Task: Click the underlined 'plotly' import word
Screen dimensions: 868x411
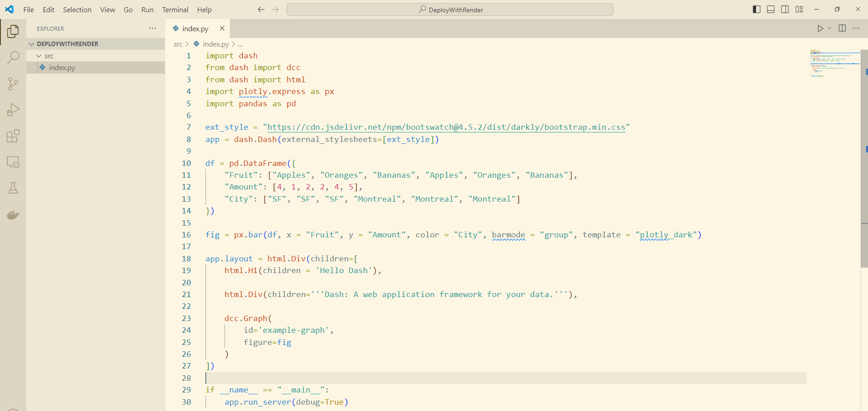Action: click(253, 91)
